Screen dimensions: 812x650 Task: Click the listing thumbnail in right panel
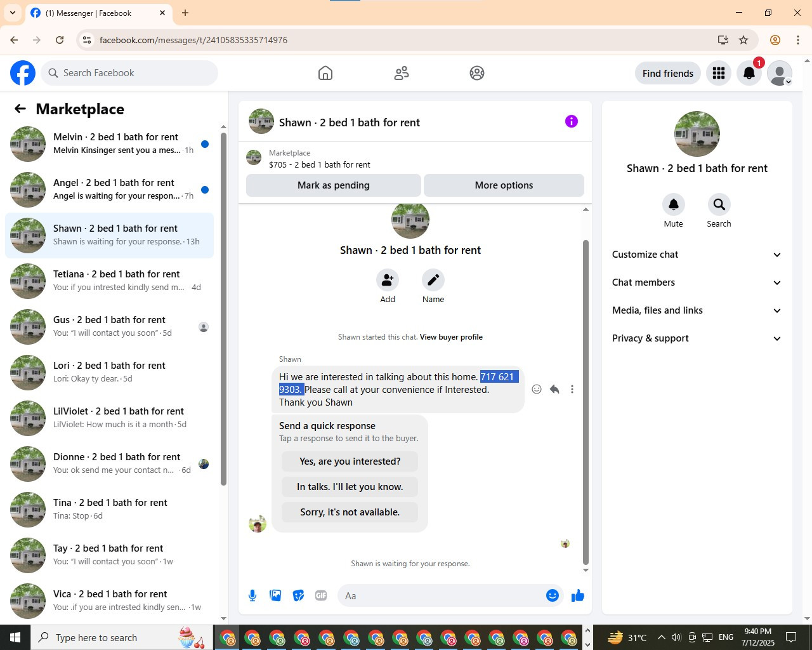coord(697,134)
